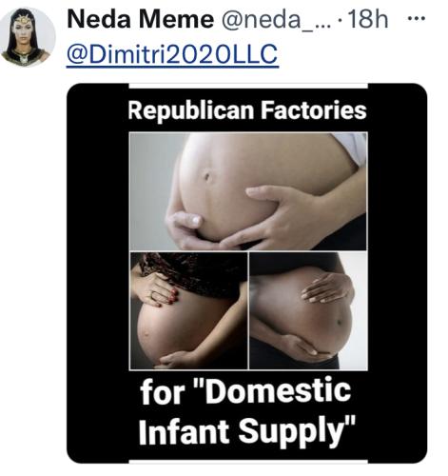Click the Neda Meme display name
The width and height of the screenshot is (448, 476).
[x=141, y=19]
